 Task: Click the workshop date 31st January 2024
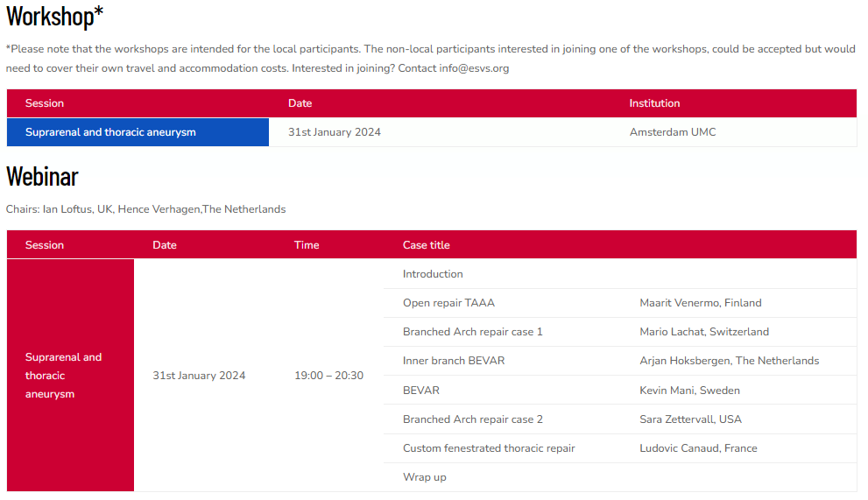pyautogui.click(x=335, y=132)
